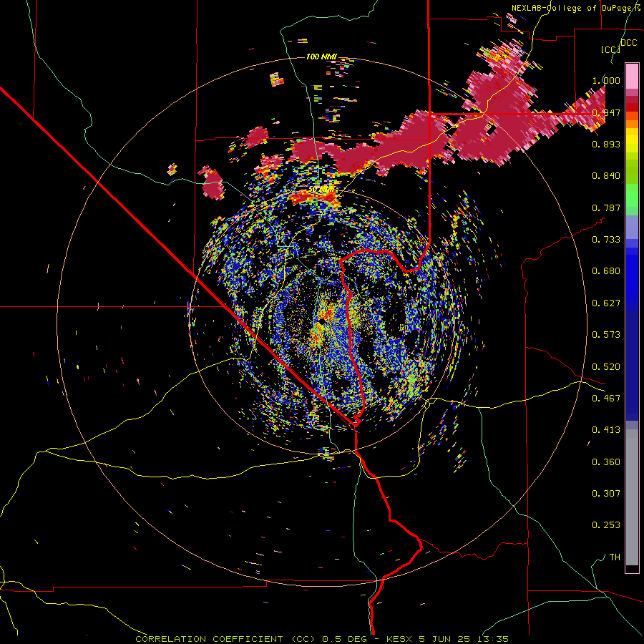Pick the light pink top color bar segment
Image resolution: width=644 pixels, height=644 pixels.
point(632,76)
